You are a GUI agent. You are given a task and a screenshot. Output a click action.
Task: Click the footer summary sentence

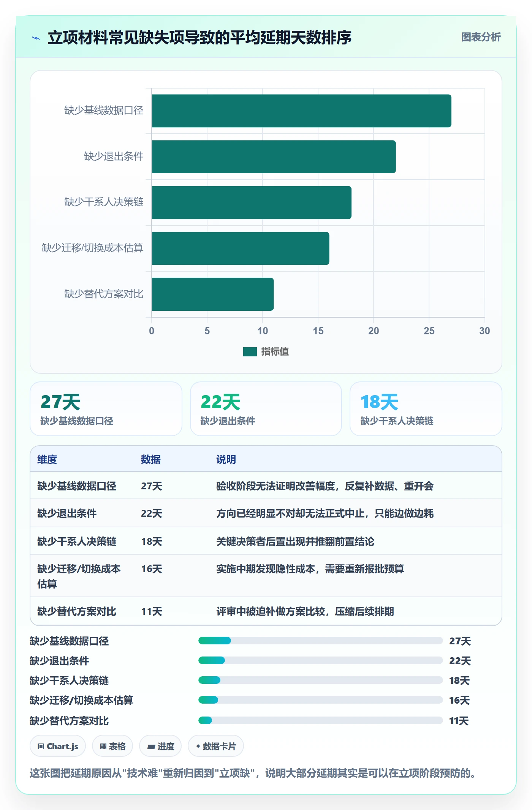[253, 773]
